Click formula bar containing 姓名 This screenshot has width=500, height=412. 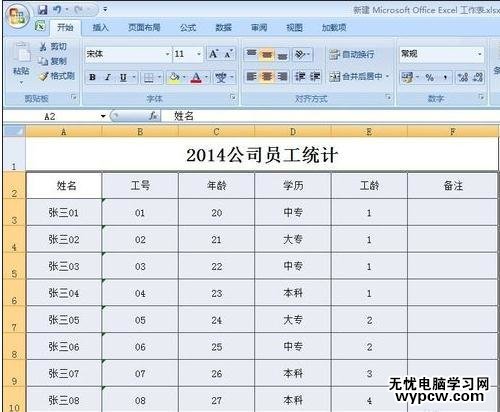pos(330,116)
